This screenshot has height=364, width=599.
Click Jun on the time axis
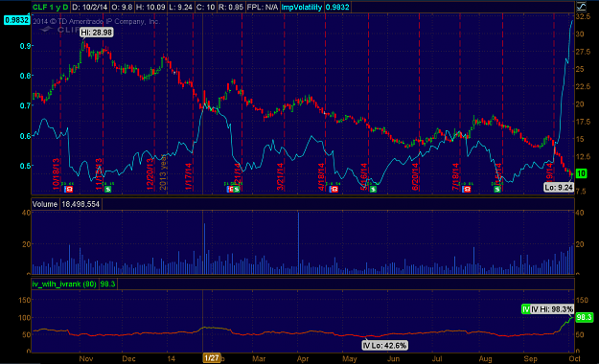(394, 358)
